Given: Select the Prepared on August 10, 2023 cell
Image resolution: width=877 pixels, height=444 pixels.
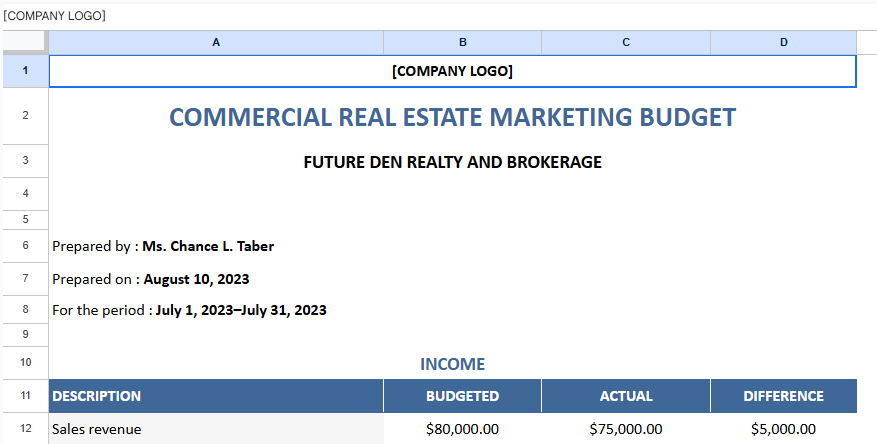Looking at the screenshot, I should click(x=151, y=279).
